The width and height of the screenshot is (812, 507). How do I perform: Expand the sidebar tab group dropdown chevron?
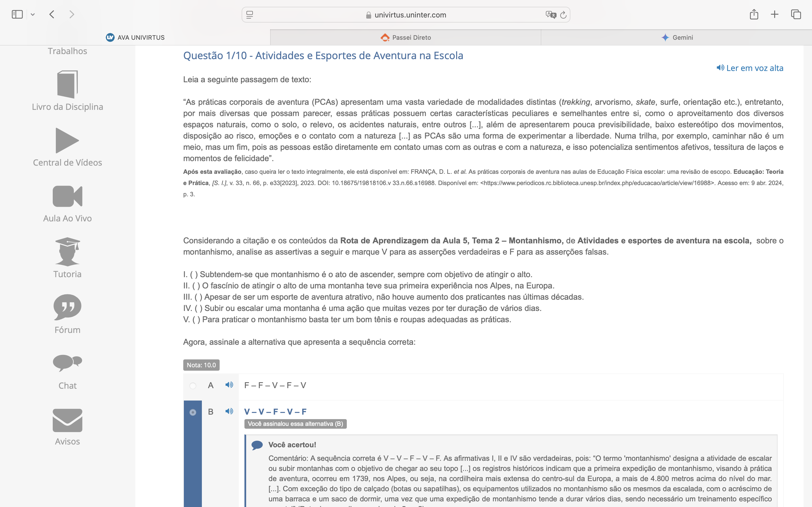(x=32, y=14)
